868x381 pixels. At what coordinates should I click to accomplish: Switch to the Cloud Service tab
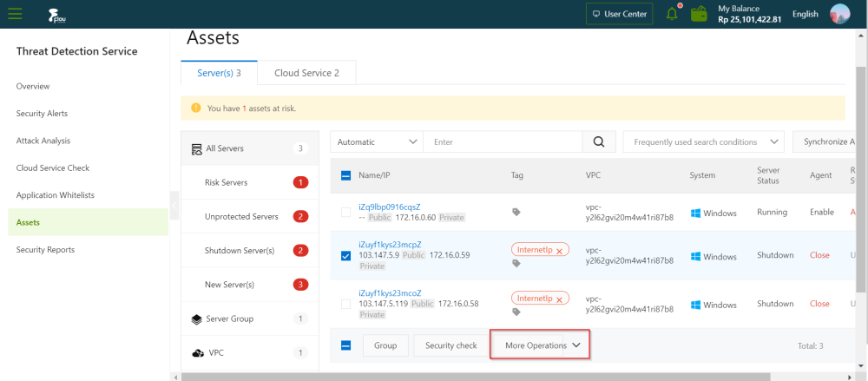pos(306,73)
